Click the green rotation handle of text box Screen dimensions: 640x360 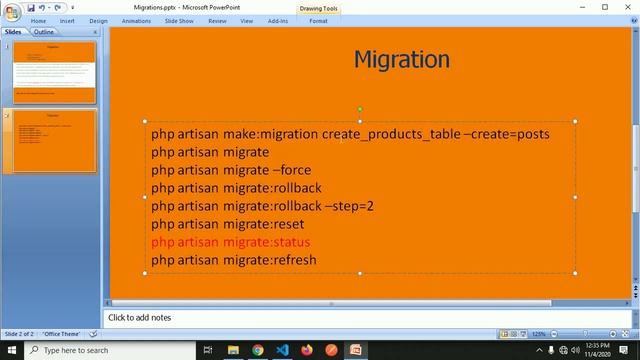point(360,109)
